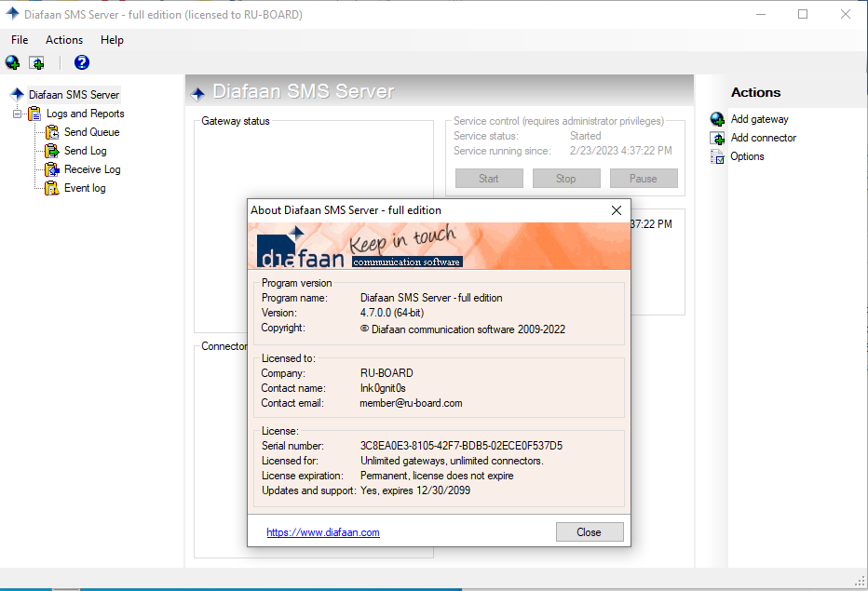The width and height of the screenshot is (868, 591).
Task: Click the Diafaan Keep in touch banner
Action: point(439,247)
